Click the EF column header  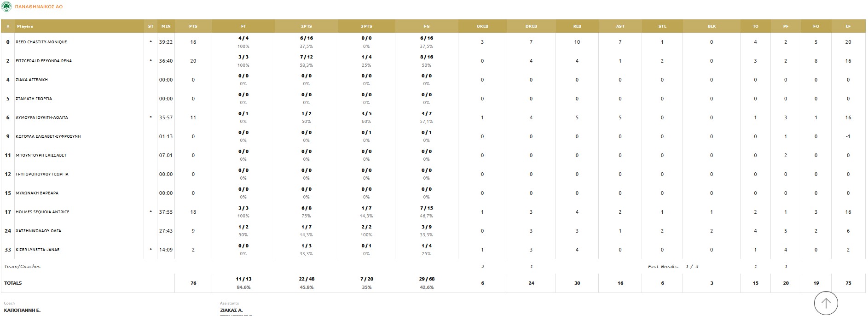[x=848, y=26]
